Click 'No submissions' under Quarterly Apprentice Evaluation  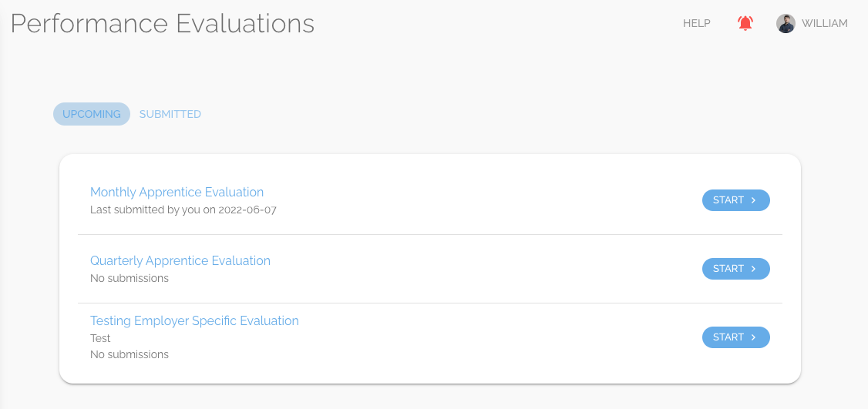130,278
